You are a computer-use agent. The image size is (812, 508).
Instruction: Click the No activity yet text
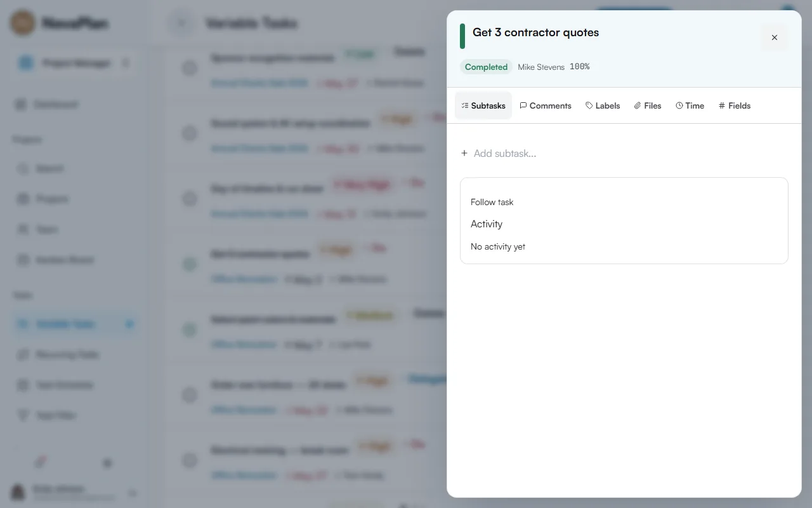coord(498,246)
